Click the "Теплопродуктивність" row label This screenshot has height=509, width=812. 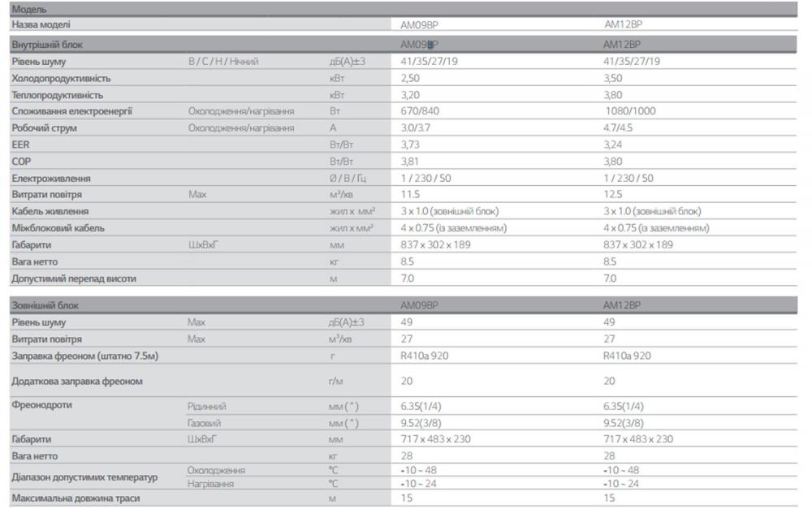click(57, 95)
